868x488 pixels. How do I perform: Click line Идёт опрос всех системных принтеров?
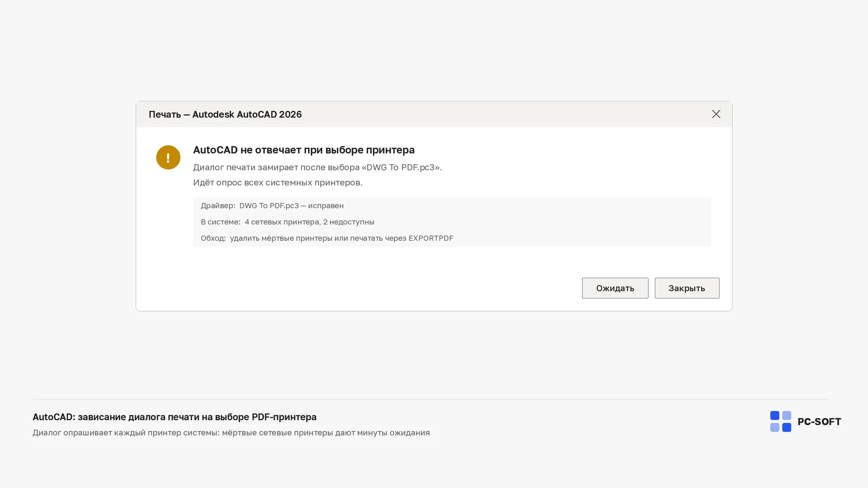click(x=278, y=183)
